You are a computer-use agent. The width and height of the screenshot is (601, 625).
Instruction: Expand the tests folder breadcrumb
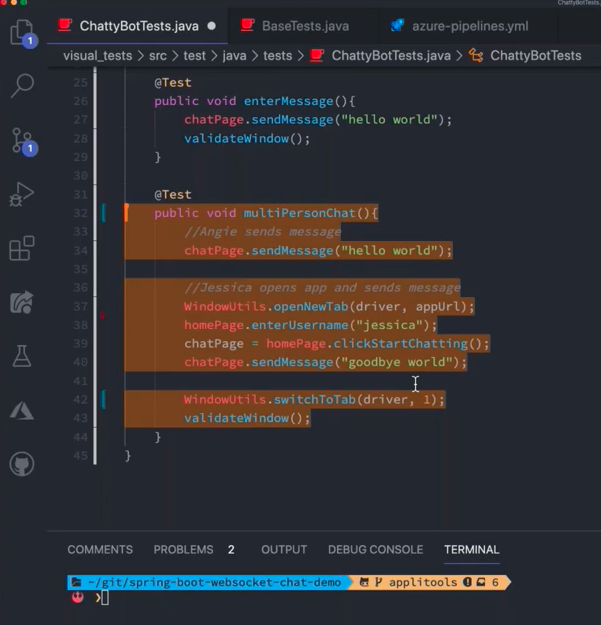[x=277, y=55]
